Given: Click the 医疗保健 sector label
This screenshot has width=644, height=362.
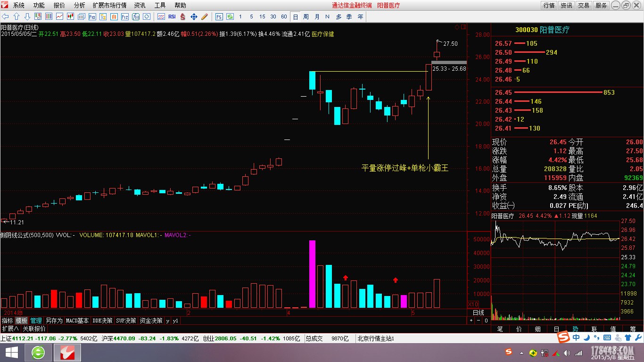Looking at the screenshot, I should coord(322,34).
